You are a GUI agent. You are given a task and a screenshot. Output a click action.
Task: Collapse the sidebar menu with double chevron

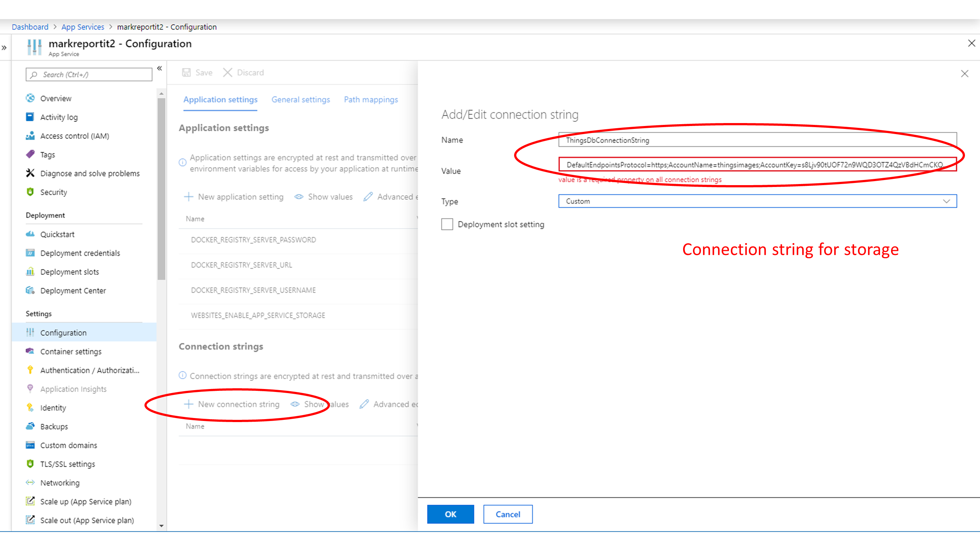(160, 68)
